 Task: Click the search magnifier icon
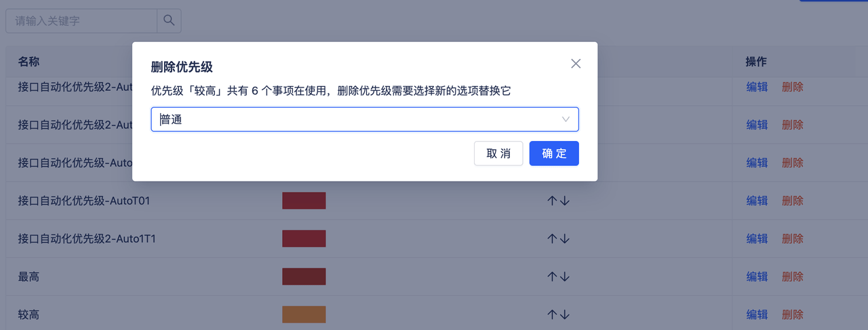click(x=169, y=21)
